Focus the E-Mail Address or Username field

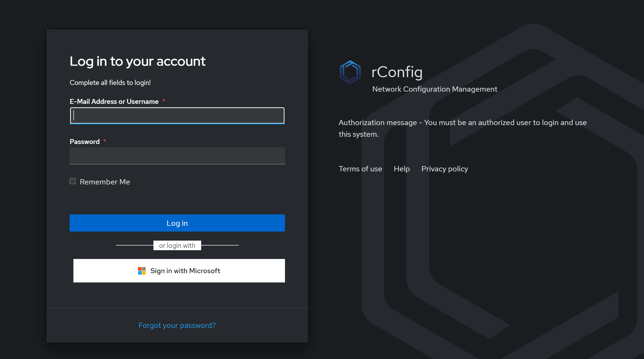click(x=177, y=115)
